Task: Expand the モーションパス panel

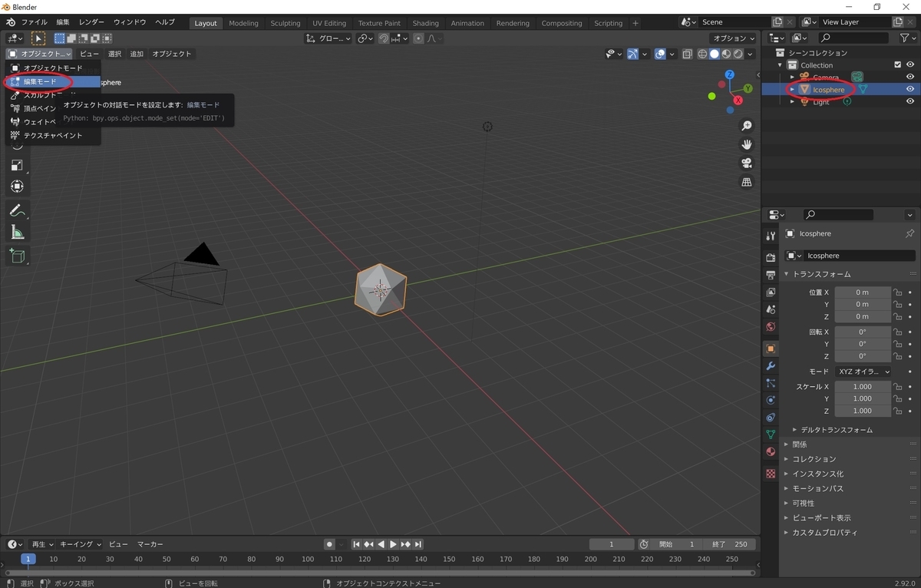Action: [817, 488]
